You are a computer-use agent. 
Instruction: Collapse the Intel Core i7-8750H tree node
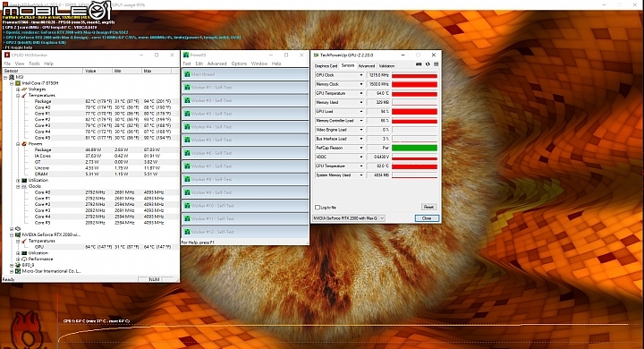(x=12, y=83)
